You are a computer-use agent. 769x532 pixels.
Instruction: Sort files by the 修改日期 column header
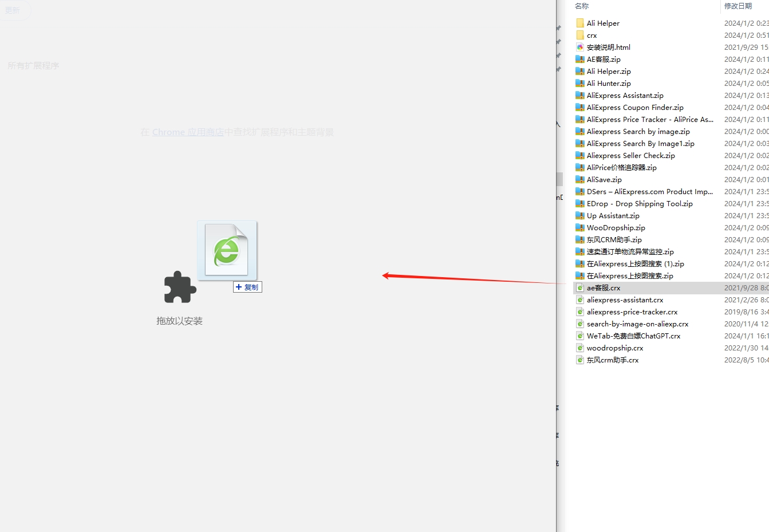click(x=738, y=6)
